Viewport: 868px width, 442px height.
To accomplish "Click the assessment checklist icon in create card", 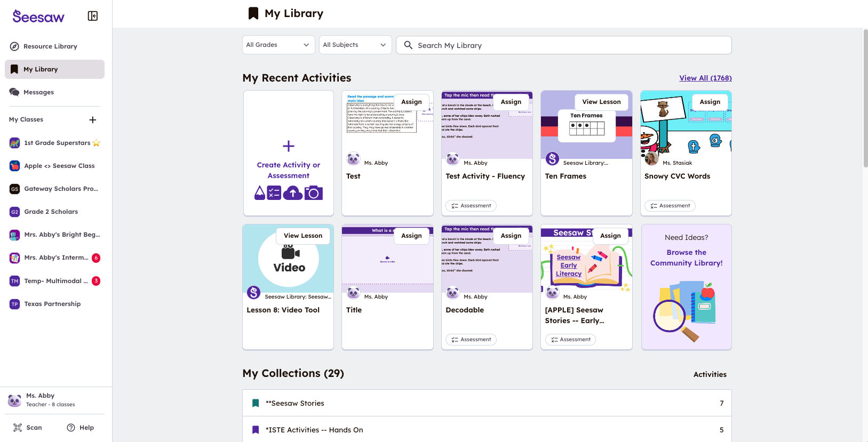I will tap(274, 193).
